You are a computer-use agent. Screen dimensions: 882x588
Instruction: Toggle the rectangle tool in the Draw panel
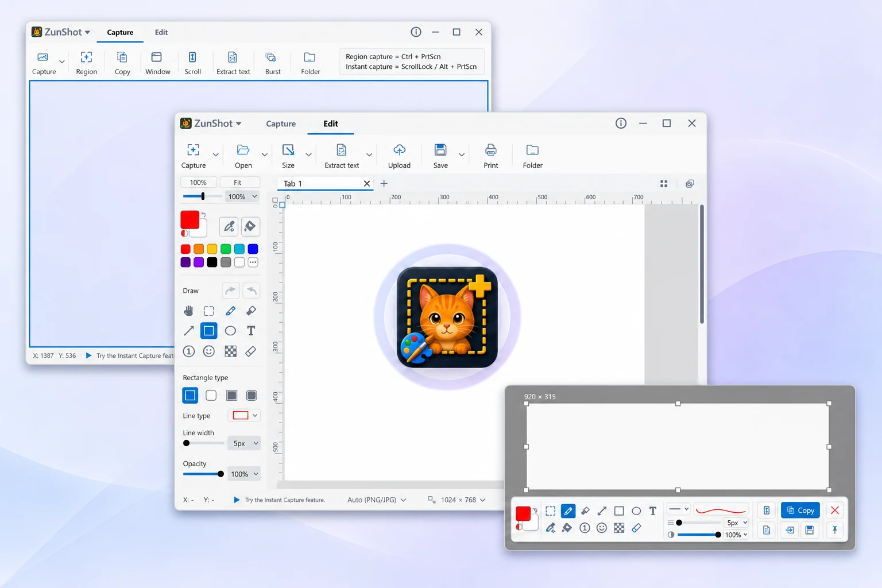coord(209,331)
